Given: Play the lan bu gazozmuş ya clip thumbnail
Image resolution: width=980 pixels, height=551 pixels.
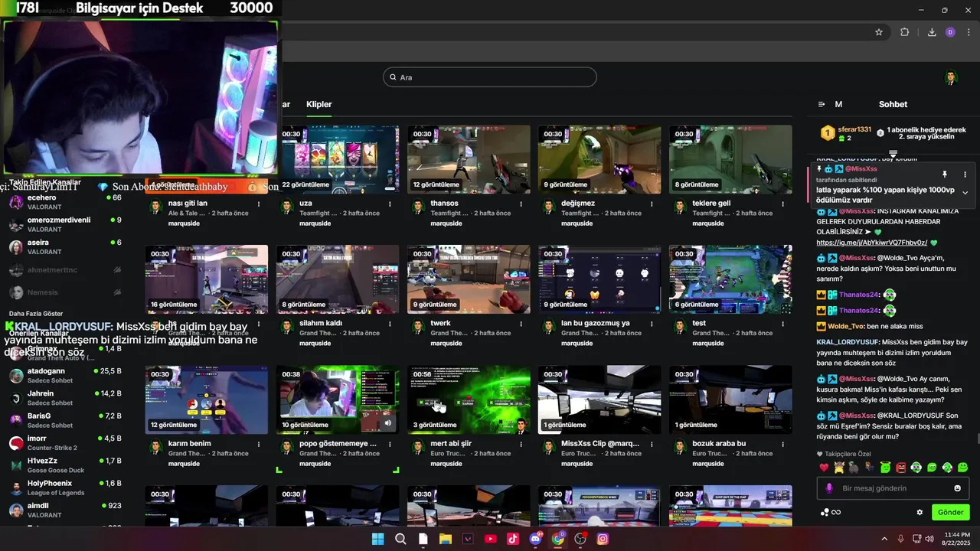Looking at the screenshot, I should click(x=599, y=279).
